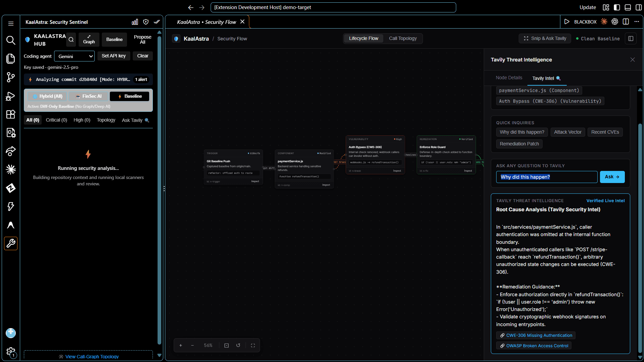The width and height of the screenshot is (644, 362).
Task: Switch view to Lifecycle Flow
Action: click(x=363, y=39)
